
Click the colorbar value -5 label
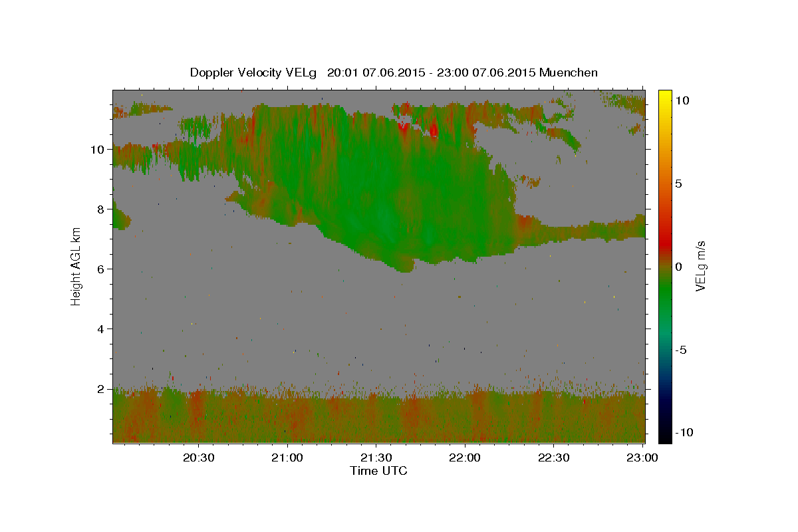point(681,350)
